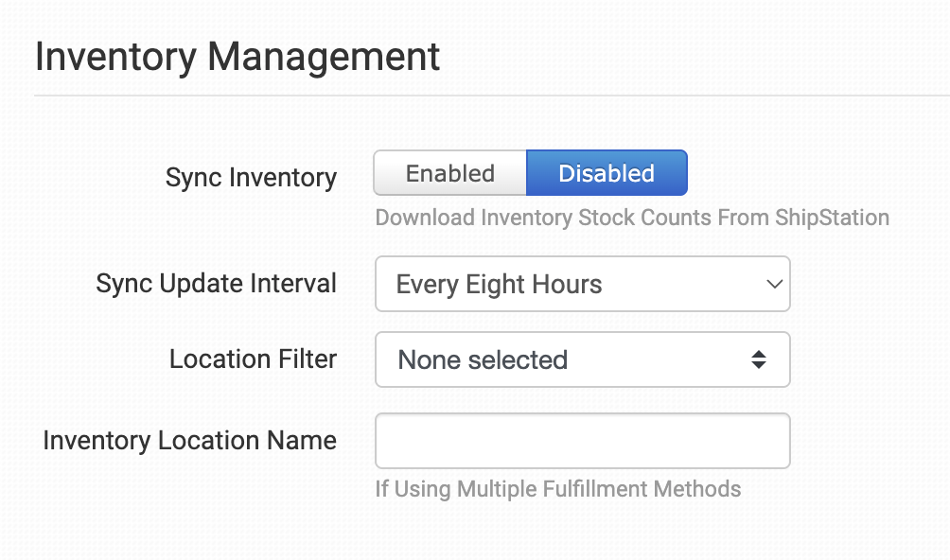Click the Inventory Management section heading
950x560 pixels.
tap(237, 57)
